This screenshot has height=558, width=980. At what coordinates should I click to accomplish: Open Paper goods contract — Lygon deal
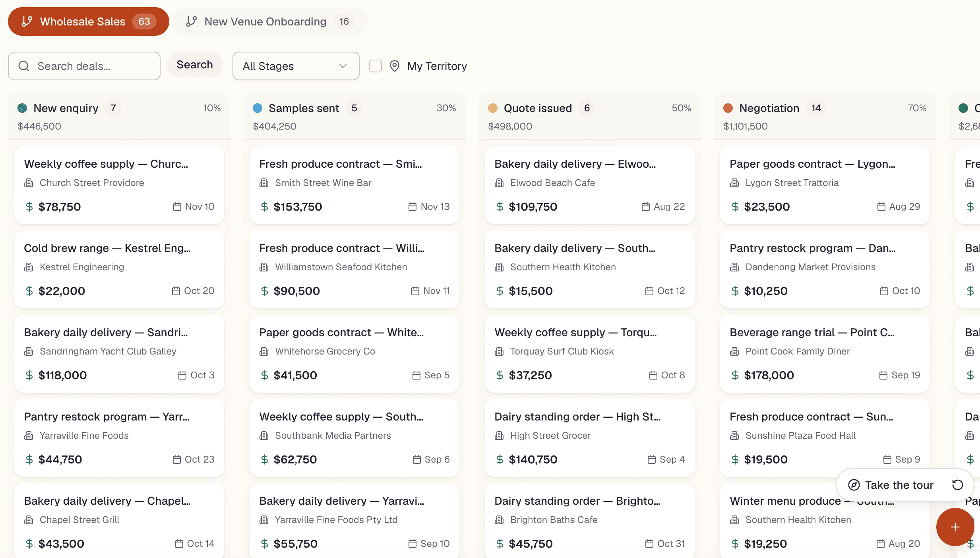pos(825,185)
